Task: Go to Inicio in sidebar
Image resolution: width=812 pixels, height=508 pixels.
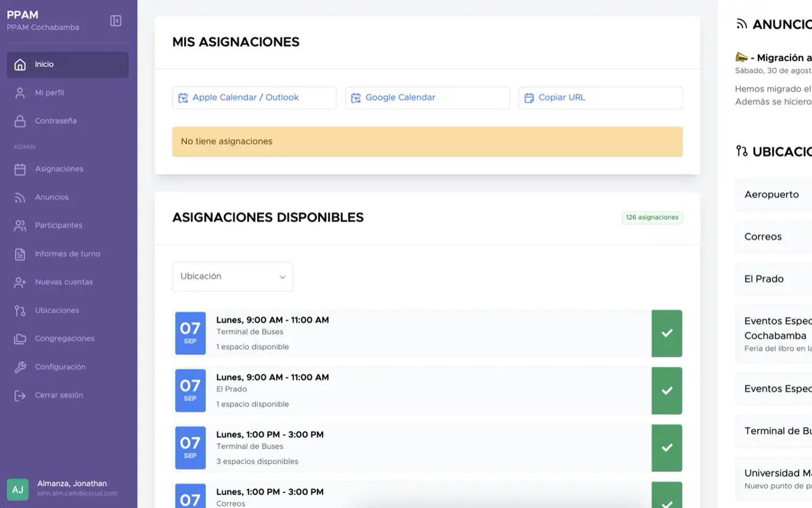Action: pyautogui.click(x=68, y=64)
